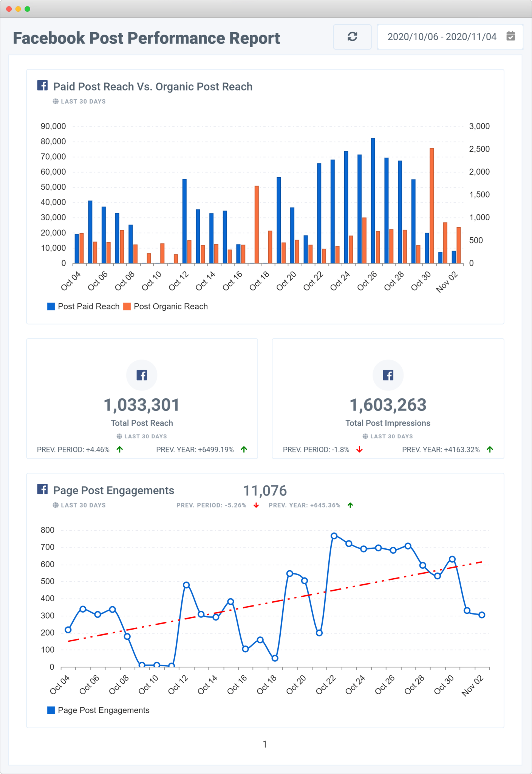Click the date range 2020/10/06 - 2020/11/04 field
This screenshot has height=774, width=532.
pyautogui.click(x=450, y=37)
